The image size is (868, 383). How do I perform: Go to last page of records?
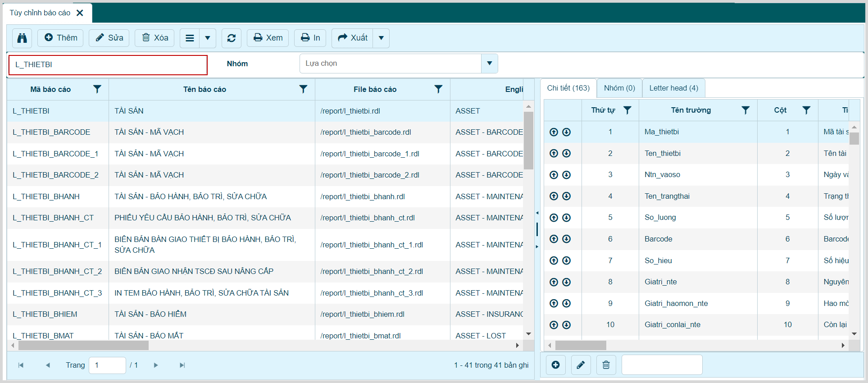(182, 365)
